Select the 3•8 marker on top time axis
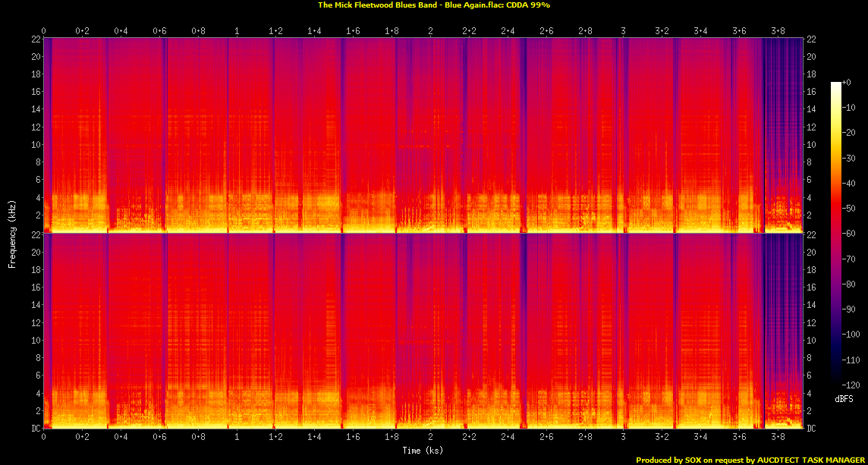868x465 pixels. pyautogui.click(x=778, y=31)
